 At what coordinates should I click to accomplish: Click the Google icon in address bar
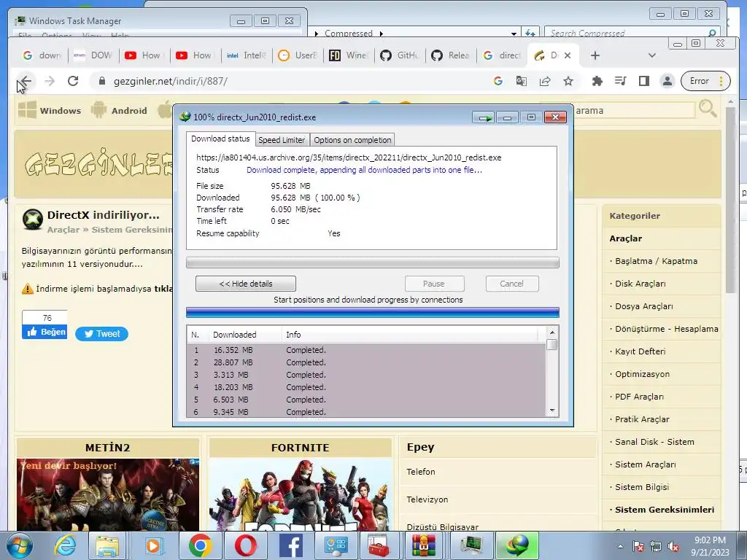point(498,81)
